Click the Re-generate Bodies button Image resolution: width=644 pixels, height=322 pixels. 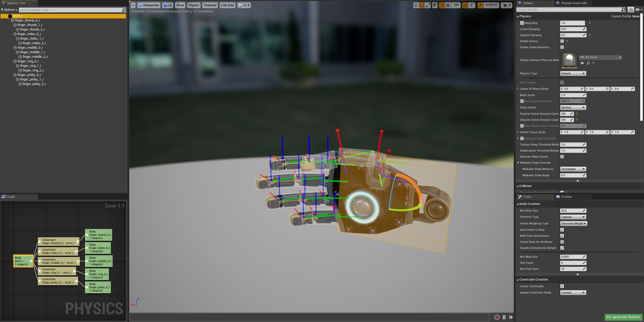(623, 317)
